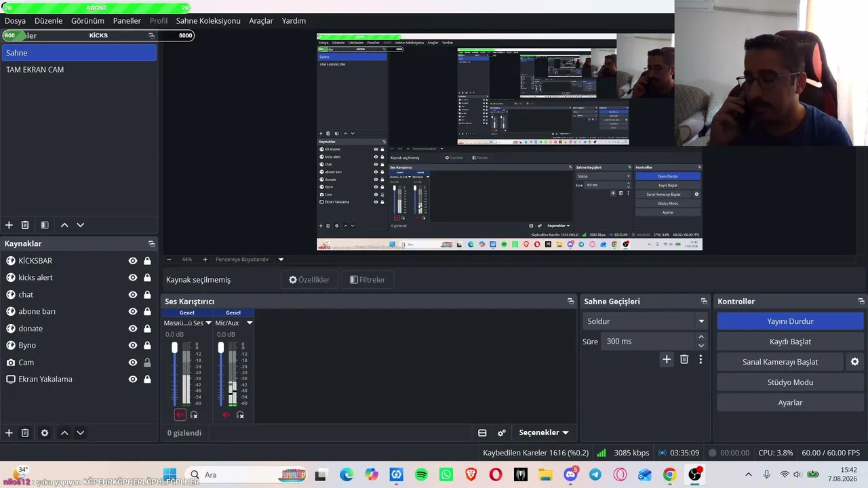
Task: Remove selected source with Kaynaklar trash icon
Action: [25, 432]
